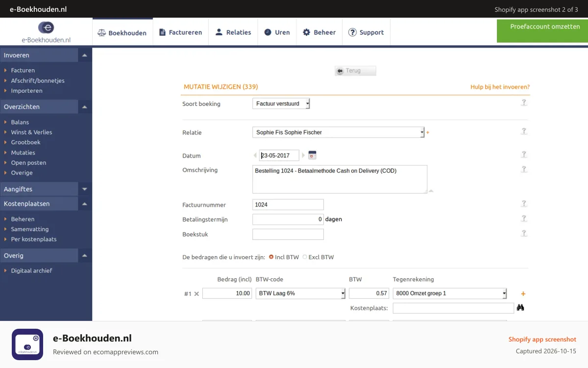Open help icon for Boekstuk

click(x=524, y=234)
